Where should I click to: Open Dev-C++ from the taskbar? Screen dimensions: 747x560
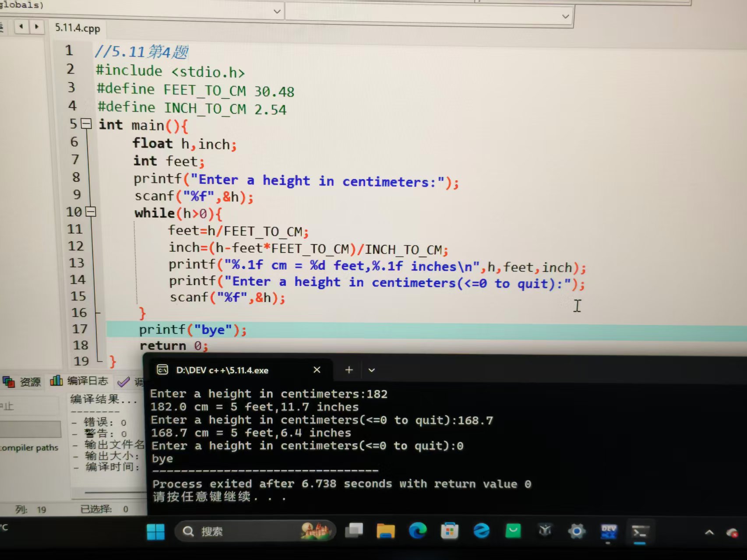coord(609,532)
